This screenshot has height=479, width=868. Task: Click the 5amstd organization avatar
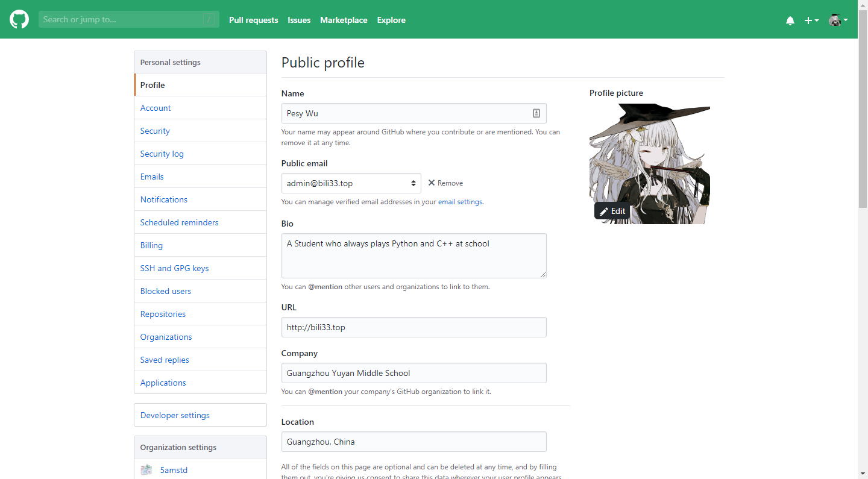pos(146,469)
